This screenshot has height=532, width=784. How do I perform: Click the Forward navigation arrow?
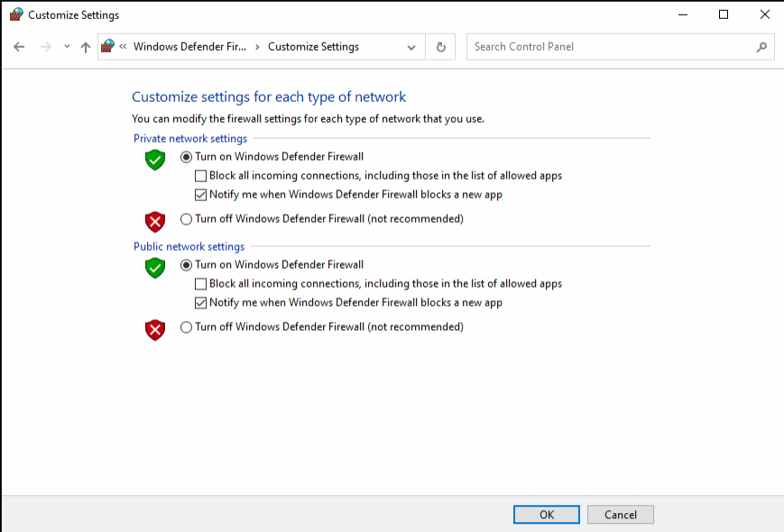click(45, 47)
